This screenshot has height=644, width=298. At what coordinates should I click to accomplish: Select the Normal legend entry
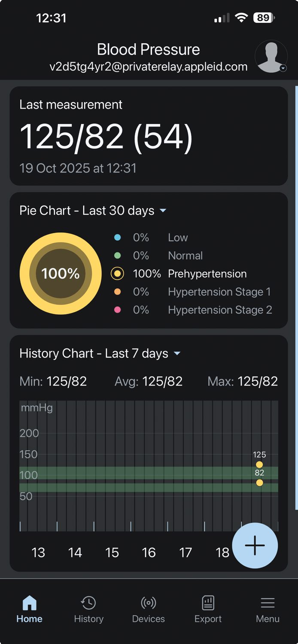pos(185,256)
